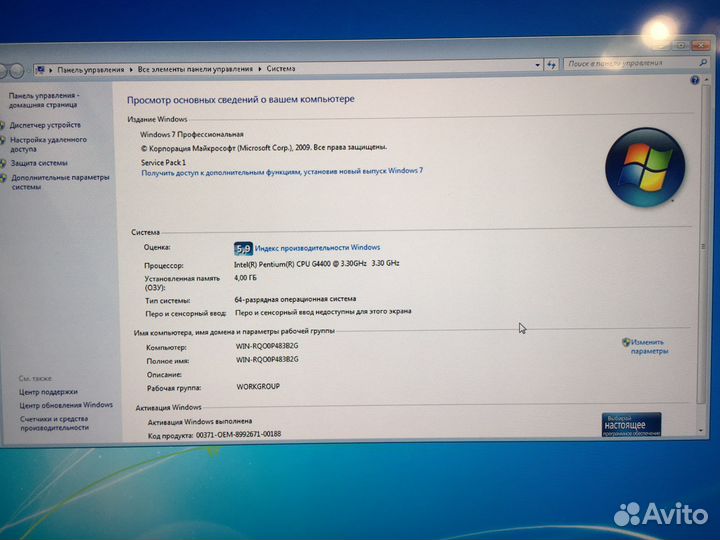Open the address bar history dropdown arrow
Screen dimensions: 720x540
tap(537, 65)
